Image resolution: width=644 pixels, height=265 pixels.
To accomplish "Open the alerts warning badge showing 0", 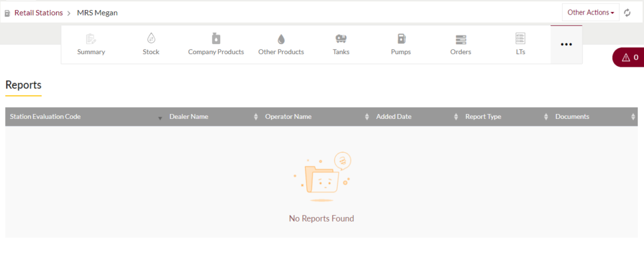I will pyautogui.click(x=628, y=57).
